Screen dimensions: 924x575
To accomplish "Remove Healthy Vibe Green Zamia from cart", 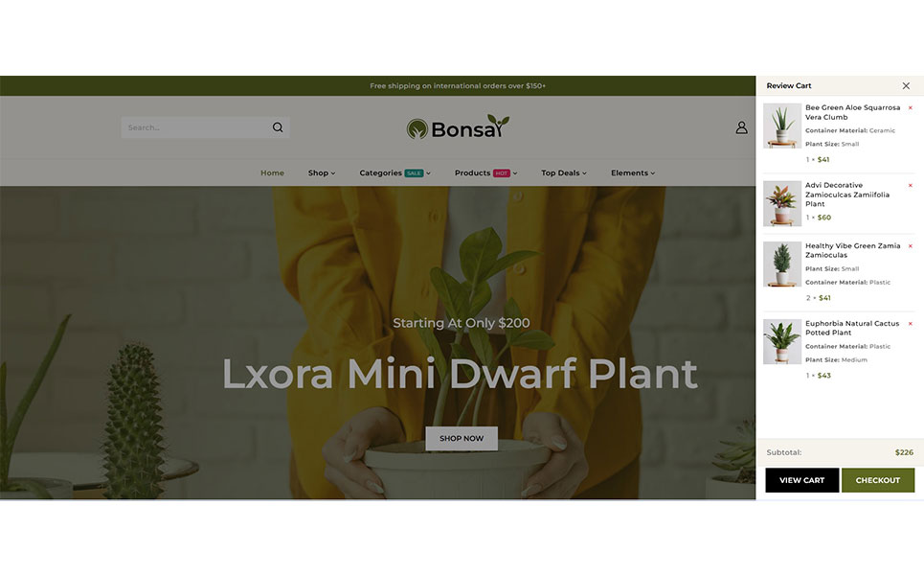I will pyautogui.click(x=911, y=246).
